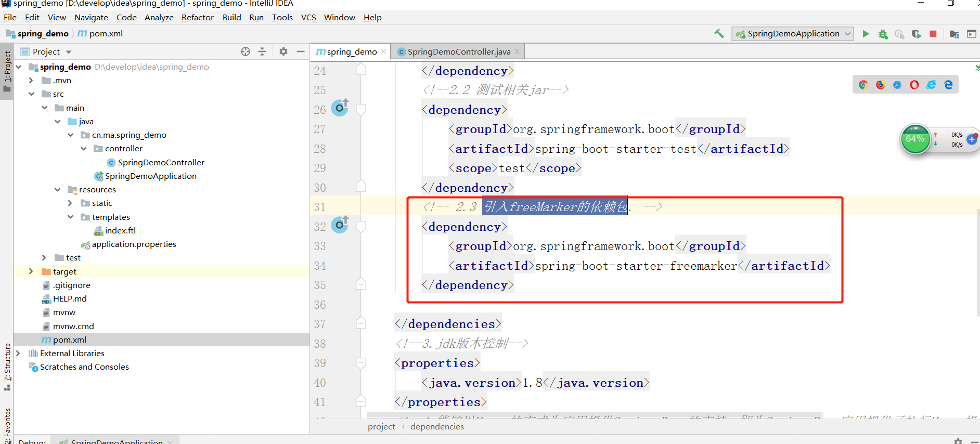Viewport: 980px width, 444px height.
Task: Open the Navigate menu
Action: [91, 17]
